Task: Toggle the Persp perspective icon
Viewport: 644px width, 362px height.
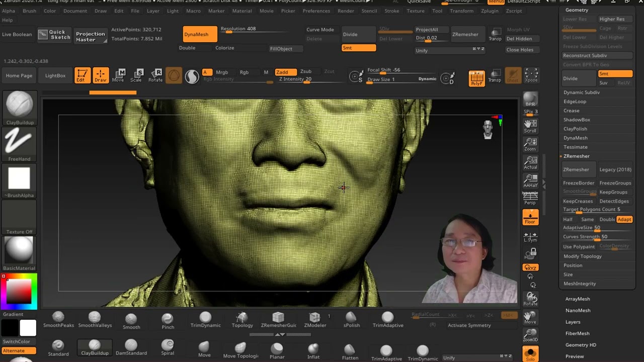Action: pos(530,199)
